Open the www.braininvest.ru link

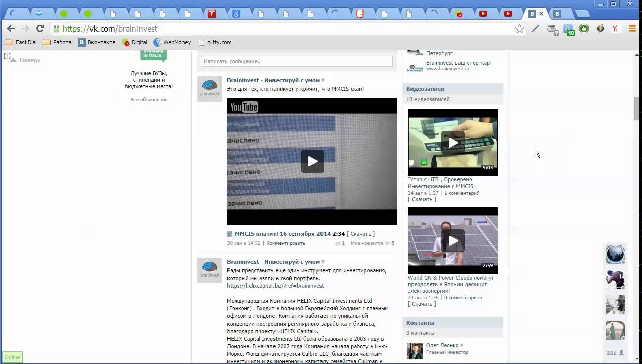click(447, 69)
